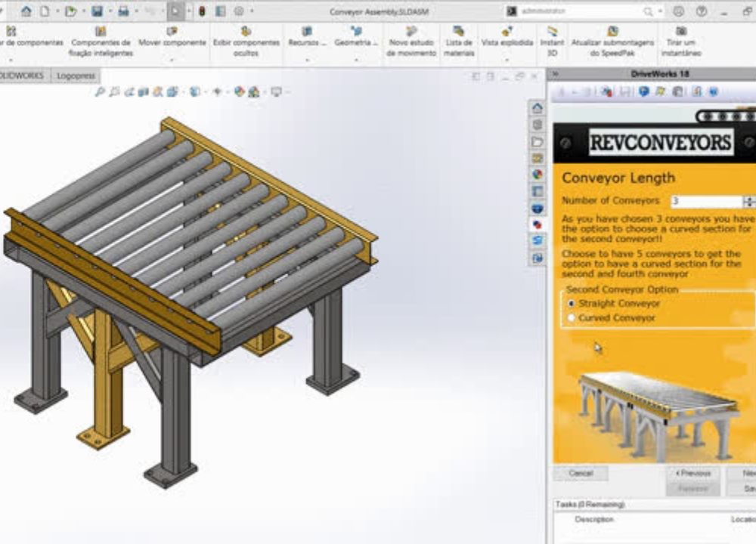The image size is (756, 544).
Task: Start a Novo estudo de movimento
Action: (411, 42)
